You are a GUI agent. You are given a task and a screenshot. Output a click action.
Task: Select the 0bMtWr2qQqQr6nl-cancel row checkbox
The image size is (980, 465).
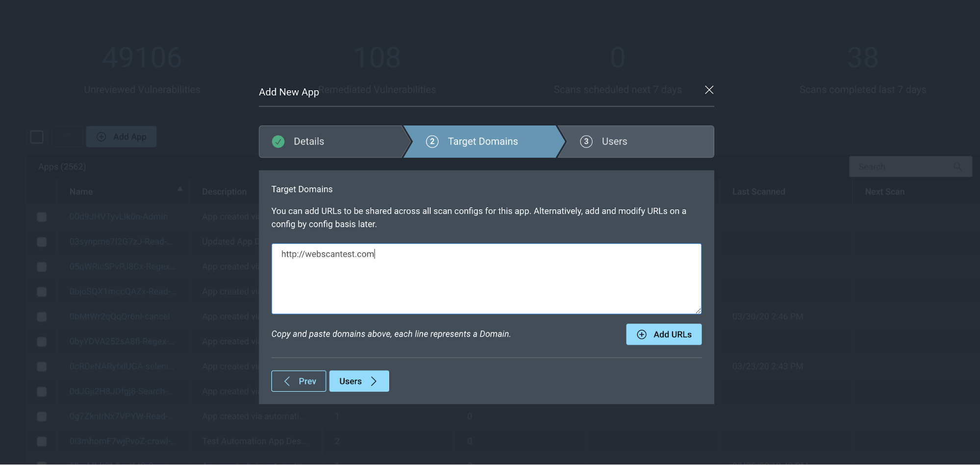pyautogui.click(x=42, y=317)
